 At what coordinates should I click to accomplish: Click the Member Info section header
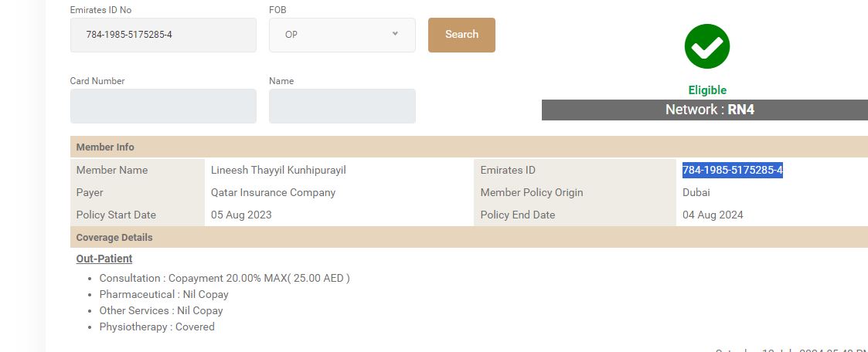click(x=105, y=147)
